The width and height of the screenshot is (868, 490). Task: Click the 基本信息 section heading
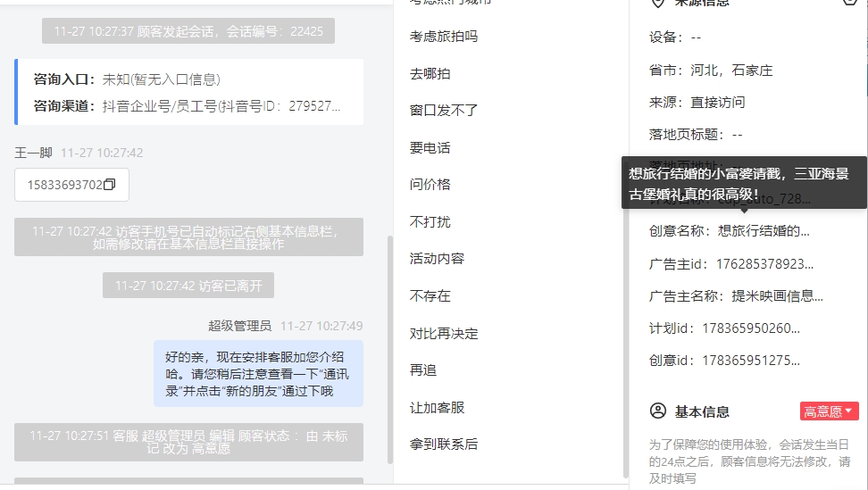tap(701, 411)
